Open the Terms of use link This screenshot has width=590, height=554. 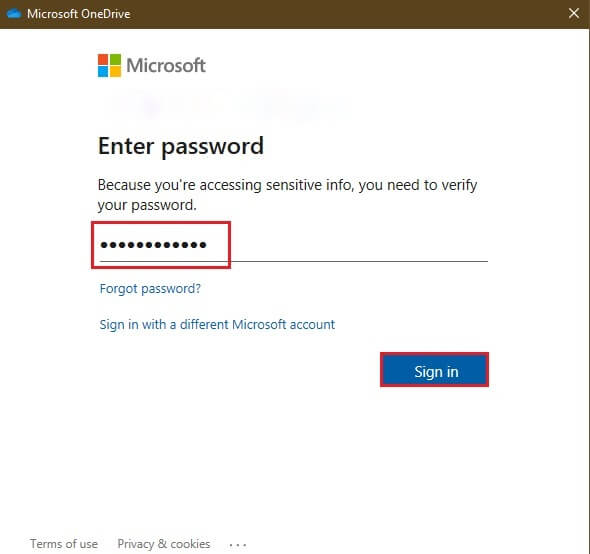pyautogui.click(x=64, y=544)
